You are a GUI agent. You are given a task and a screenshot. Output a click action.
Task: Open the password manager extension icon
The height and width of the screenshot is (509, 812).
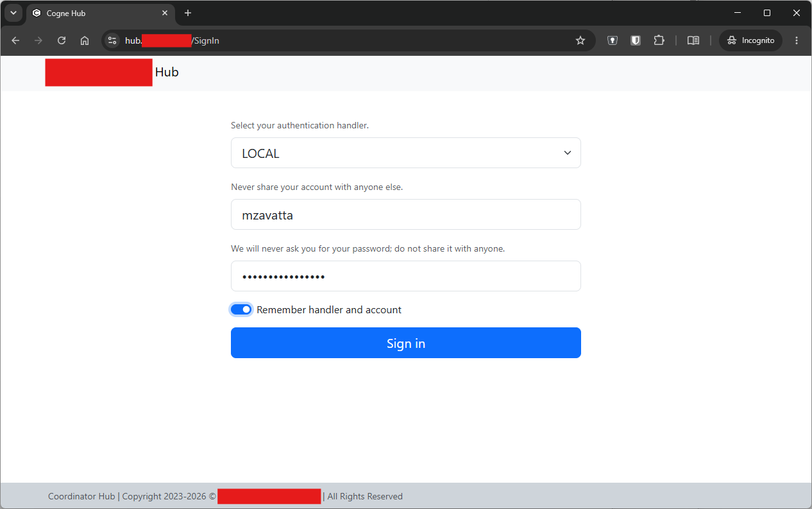(x=613, y=40)
